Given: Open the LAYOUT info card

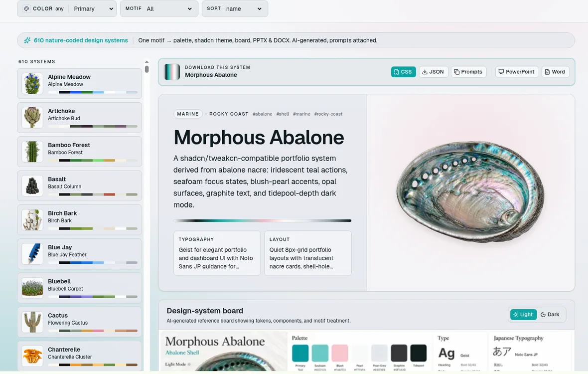Looking at the screenshot, I should pyautogui.click(x=308, y=253).
